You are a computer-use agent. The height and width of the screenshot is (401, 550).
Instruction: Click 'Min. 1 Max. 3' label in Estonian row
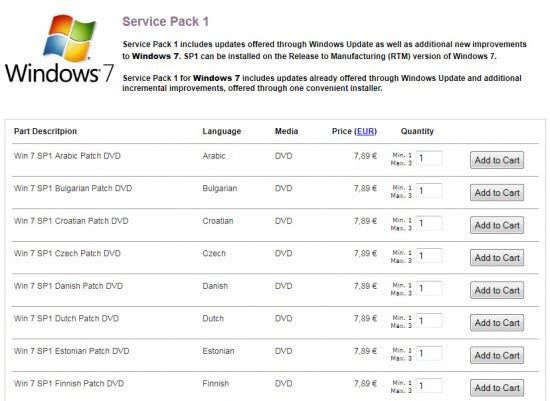tap(401, 354)
